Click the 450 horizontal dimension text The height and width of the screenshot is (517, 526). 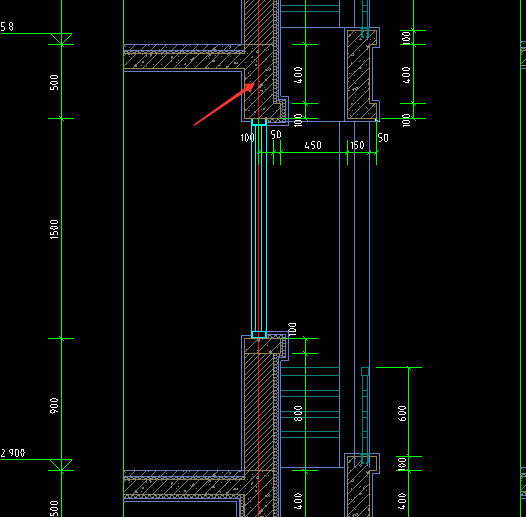313,145
